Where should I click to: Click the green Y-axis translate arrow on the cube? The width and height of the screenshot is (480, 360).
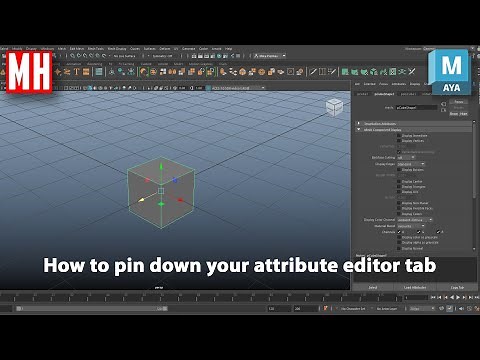161,166
